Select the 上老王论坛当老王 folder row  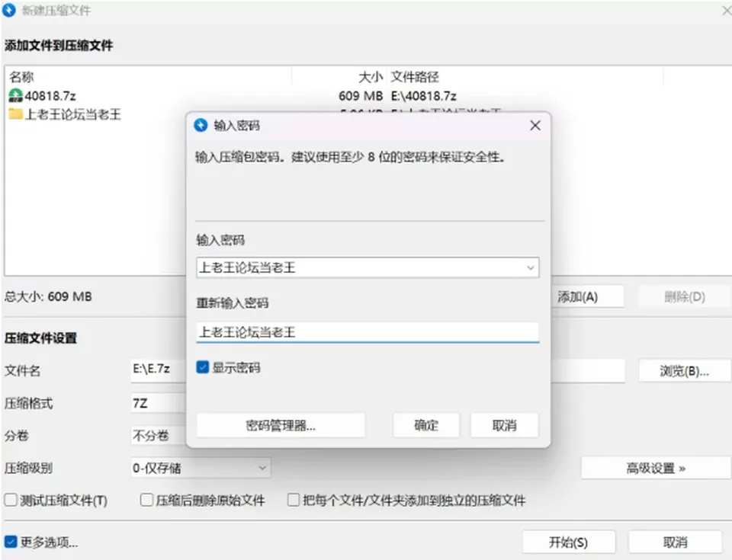[96, 114]
